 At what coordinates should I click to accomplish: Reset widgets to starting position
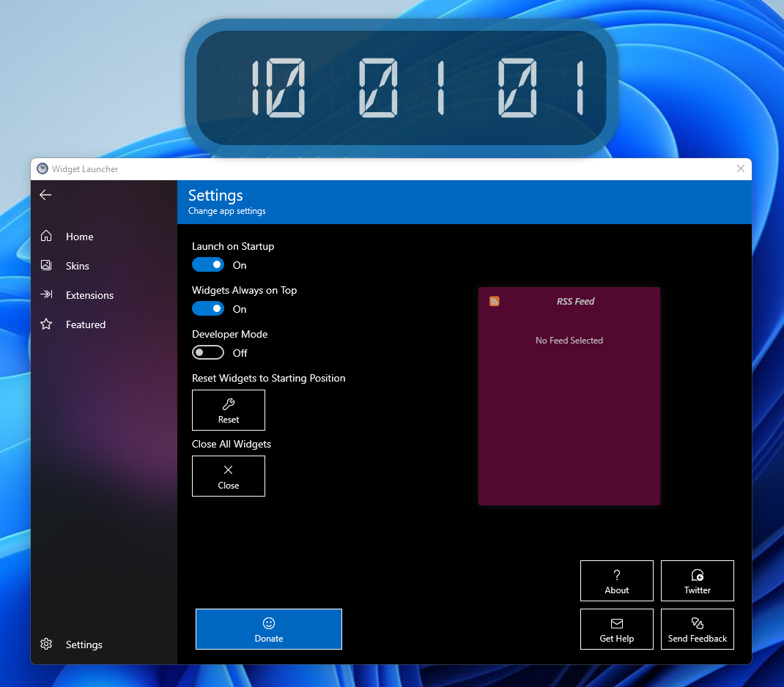[228, 410]
